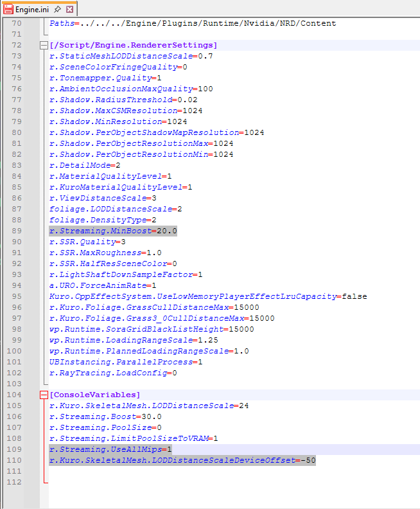Click line r.SceneColorFringeQuality=0
This screenshot has height=509, width=420.
118,67
